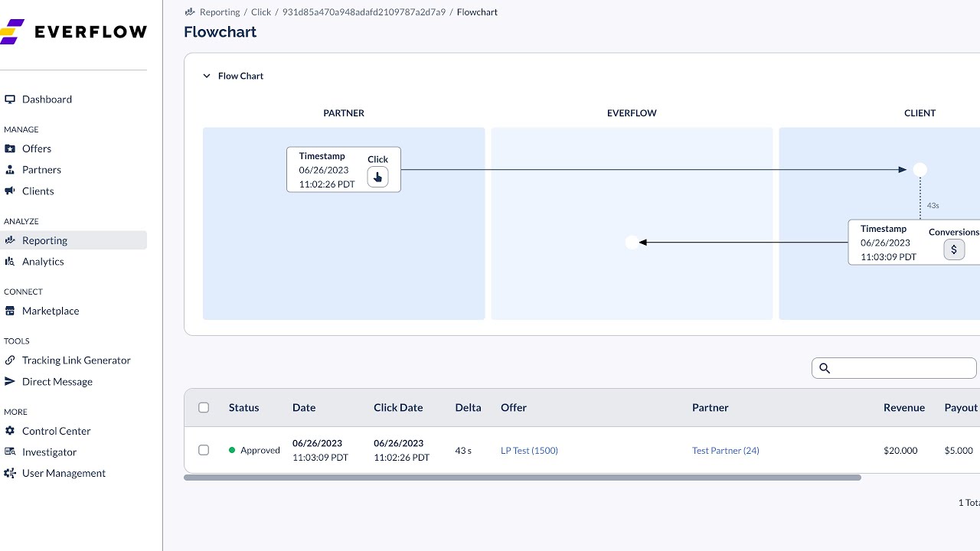980x551 pixels.
Task: Click the Partners person icon
Action: [10, 170]
